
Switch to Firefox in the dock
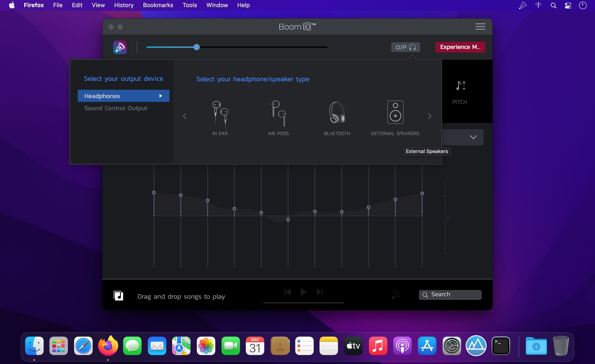tap(108, 346)
